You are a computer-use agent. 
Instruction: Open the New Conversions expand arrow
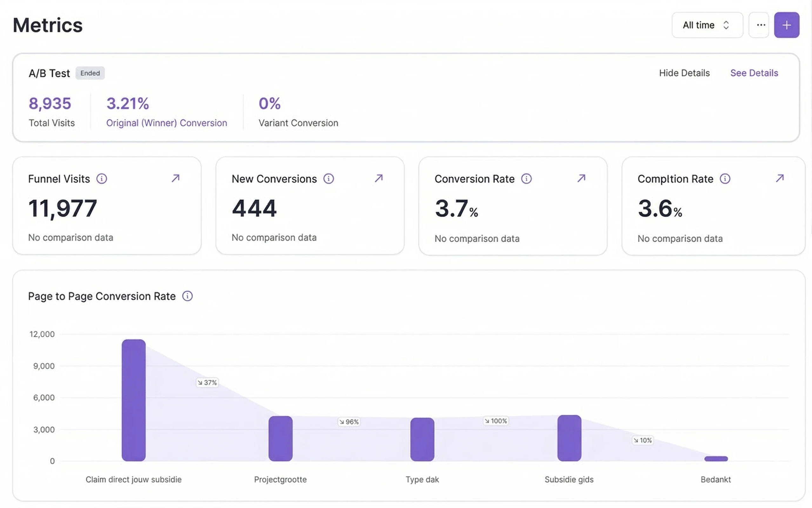click(x=379, y=178)
